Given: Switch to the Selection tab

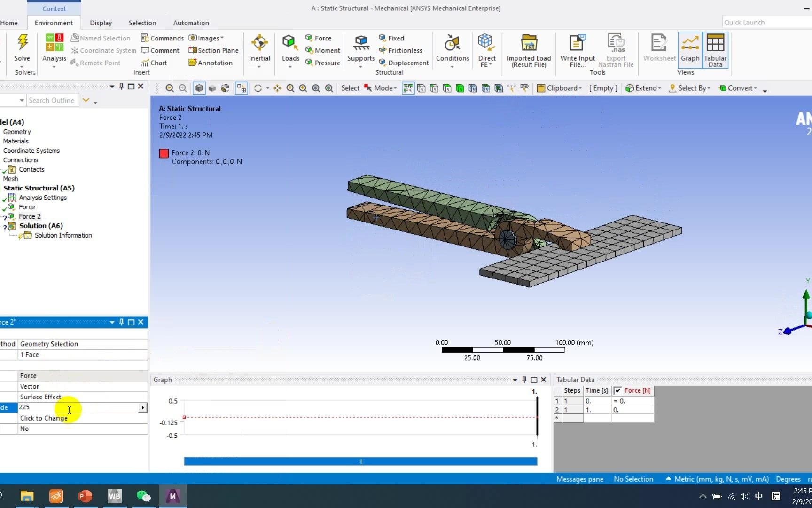Looking at the screenshot, I should point(142,23).
